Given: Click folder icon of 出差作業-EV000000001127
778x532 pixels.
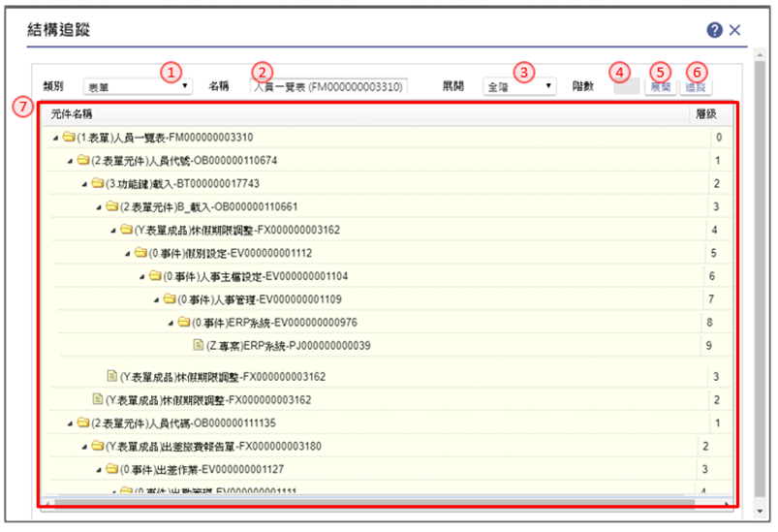Looking at the screenshot, I should coord(111,468).
